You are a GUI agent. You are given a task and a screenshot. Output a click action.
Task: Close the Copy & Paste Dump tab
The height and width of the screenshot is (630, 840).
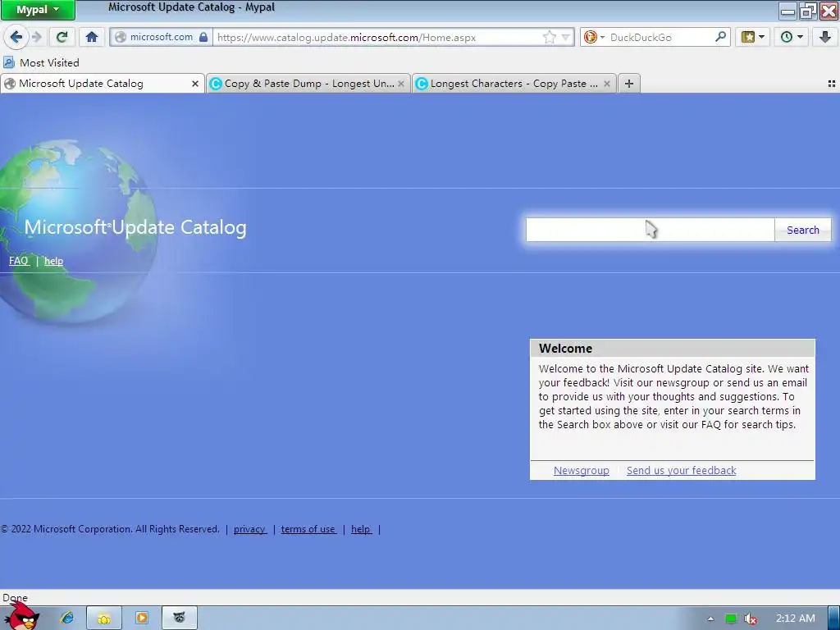coord(400,84)
